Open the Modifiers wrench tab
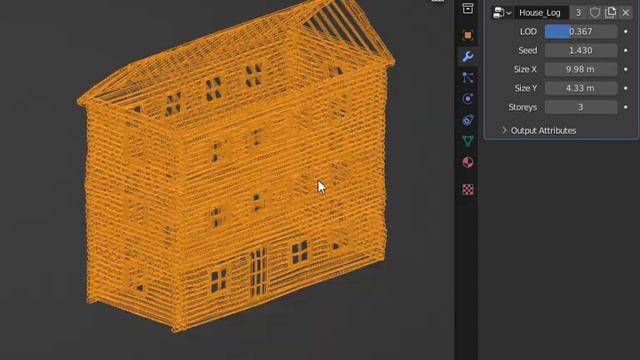 [x=468, y=56]
